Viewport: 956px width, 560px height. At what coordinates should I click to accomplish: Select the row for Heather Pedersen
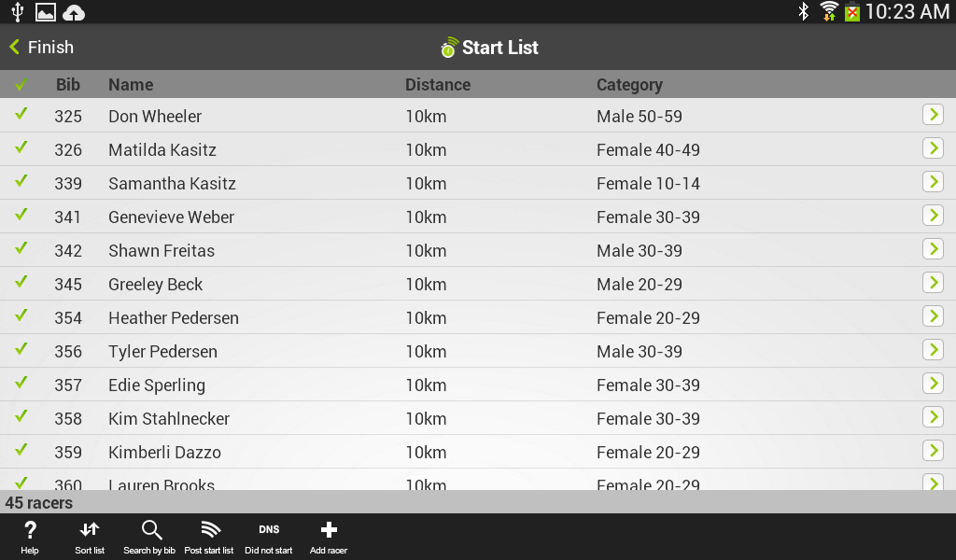373,317
